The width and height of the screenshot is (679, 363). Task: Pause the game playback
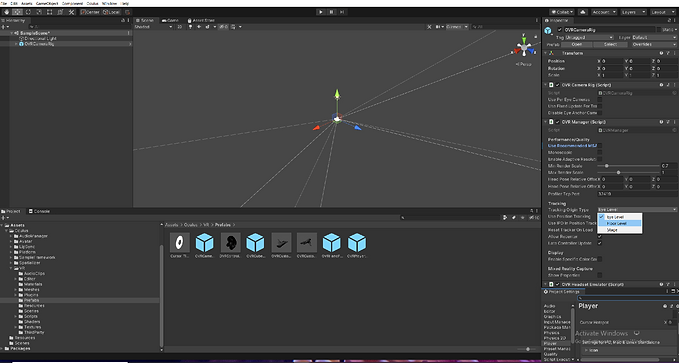tap(331, 12)
